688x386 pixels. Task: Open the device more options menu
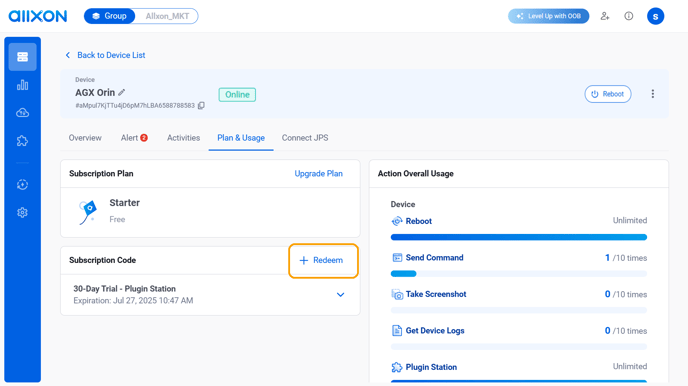tap(652, 94)
